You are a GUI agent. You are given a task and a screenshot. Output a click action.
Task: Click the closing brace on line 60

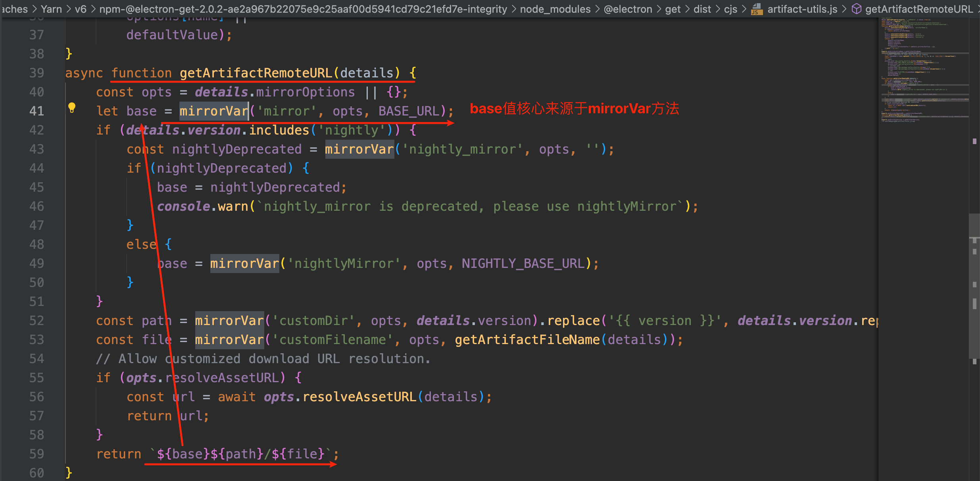coord(69,473)
